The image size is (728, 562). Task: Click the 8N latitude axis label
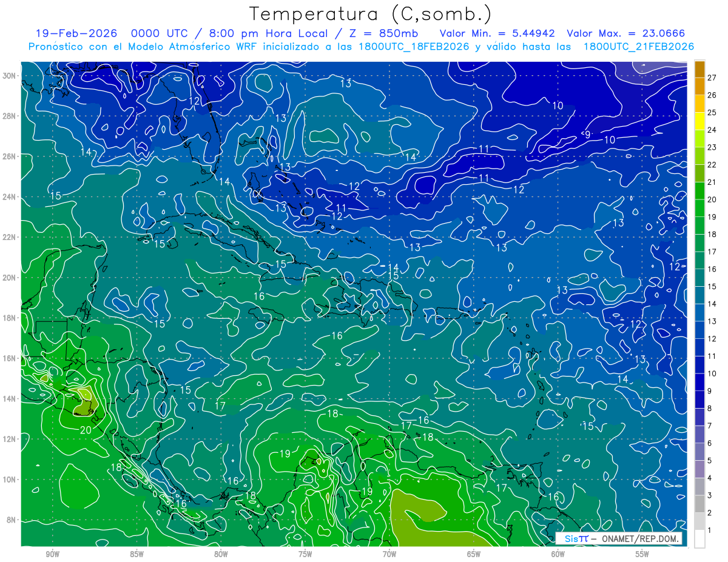[11, 520]
